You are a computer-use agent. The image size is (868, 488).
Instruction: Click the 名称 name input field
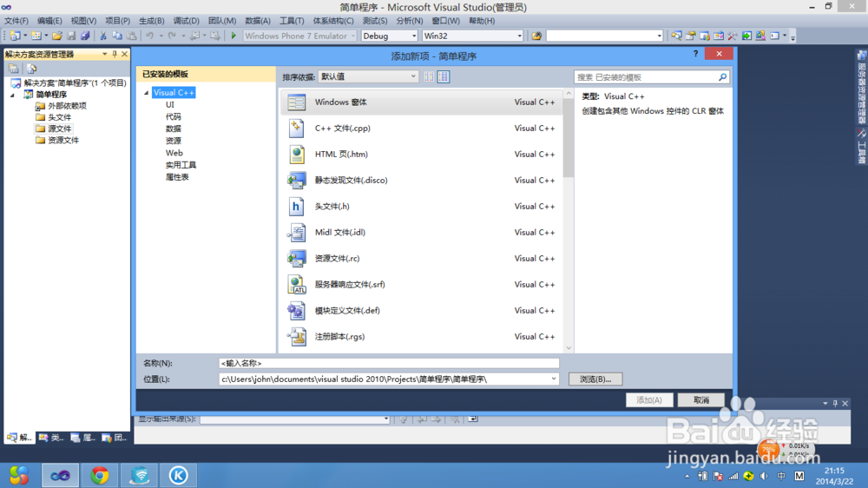[389, 363]
